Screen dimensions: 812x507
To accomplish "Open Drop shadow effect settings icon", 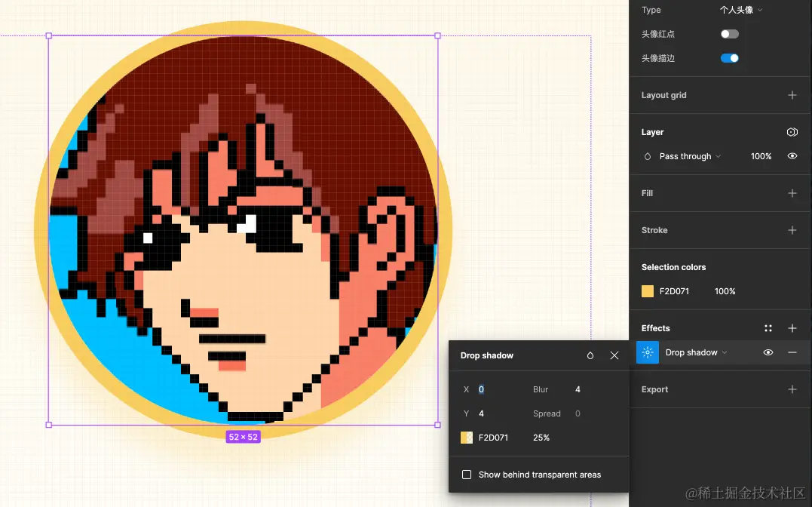I will click(x=648, y=352).
